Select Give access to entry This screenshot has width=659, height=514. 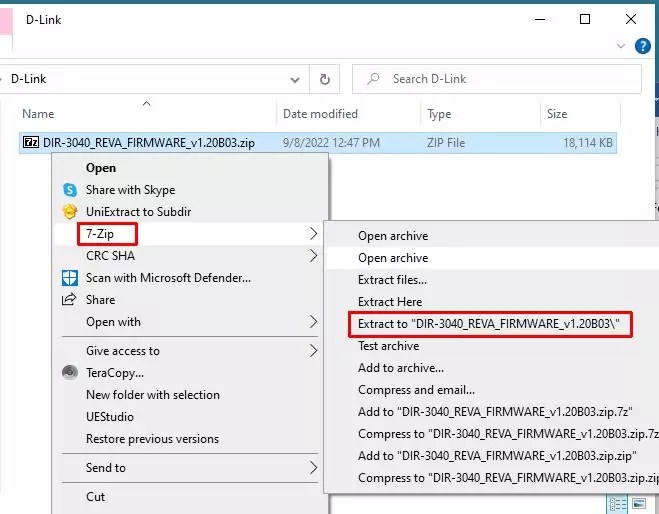123,351
